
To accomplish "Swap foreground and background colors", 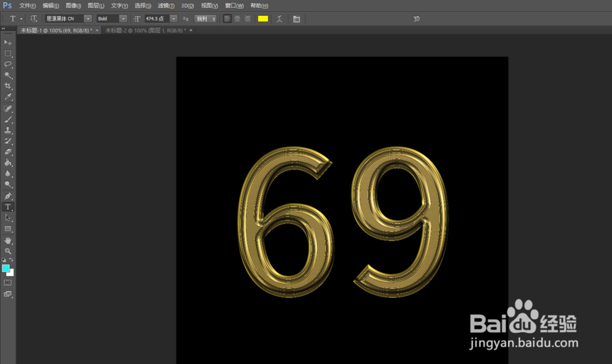I will (x=11, y=260).
